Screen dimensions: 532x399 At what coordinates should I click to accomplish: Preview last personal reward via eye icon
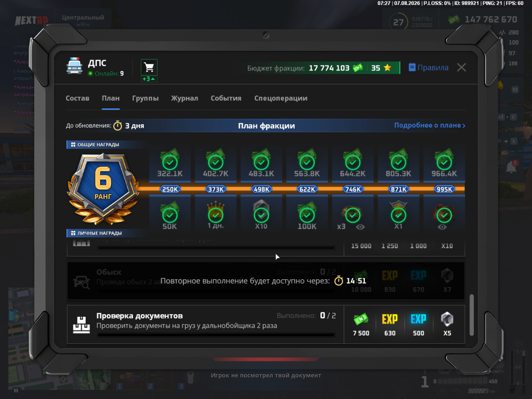point(442,227)
